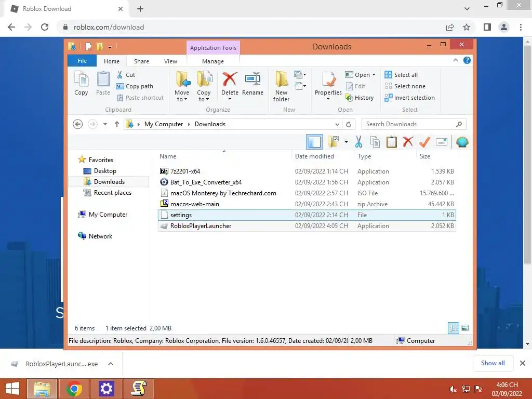Click the orange checkmark in lower toolbar

coord(424,142)
